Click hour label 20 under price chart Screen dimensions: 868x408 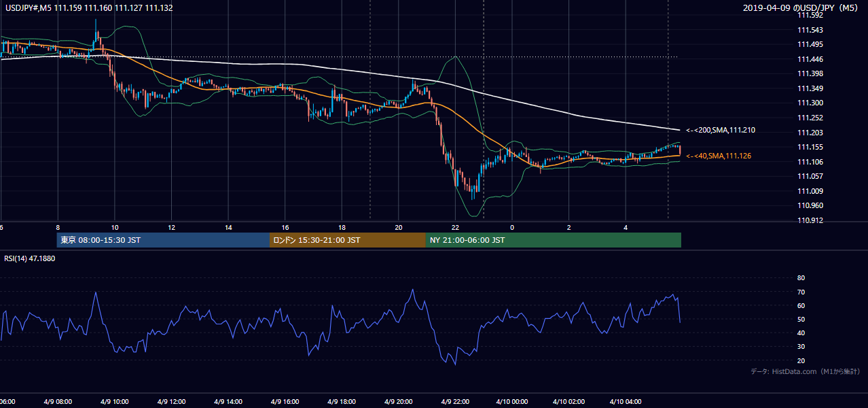[x=399, y=227]
